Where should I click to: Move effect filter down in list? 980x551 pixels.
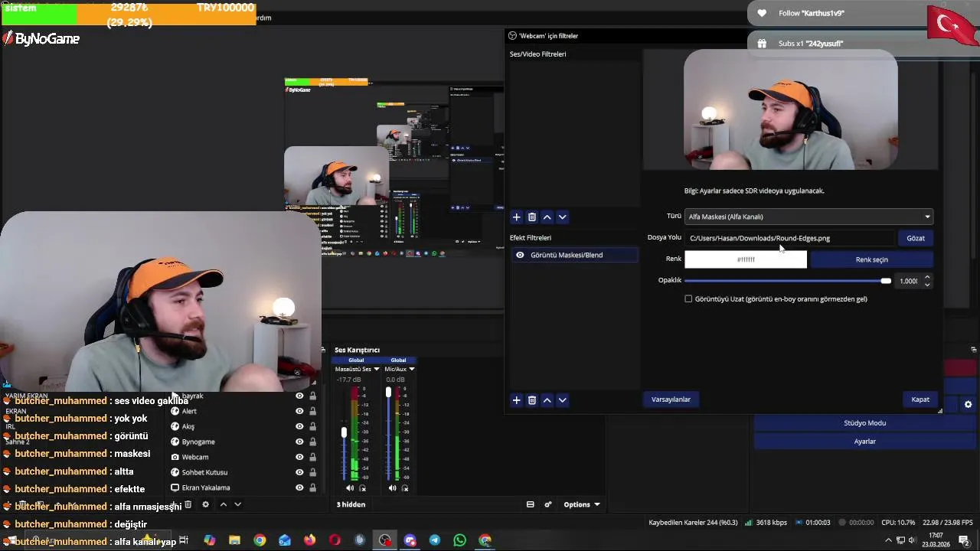coord(562,400)
